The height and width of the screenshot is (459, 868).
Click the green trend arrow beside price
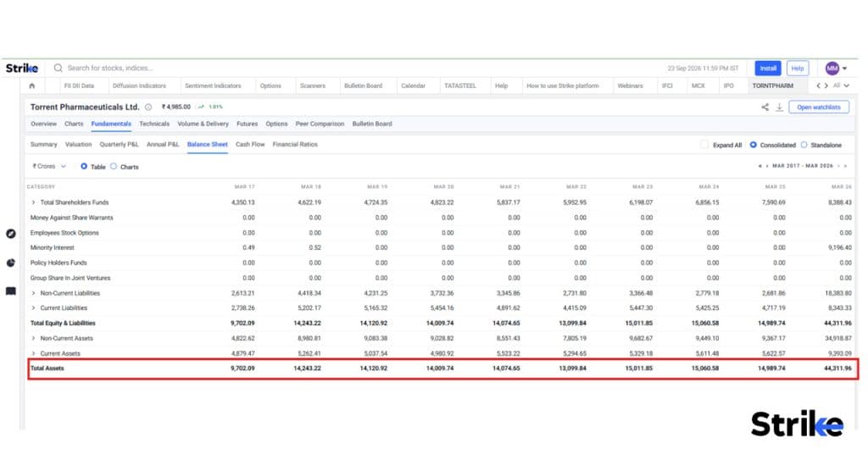(201, 107)
